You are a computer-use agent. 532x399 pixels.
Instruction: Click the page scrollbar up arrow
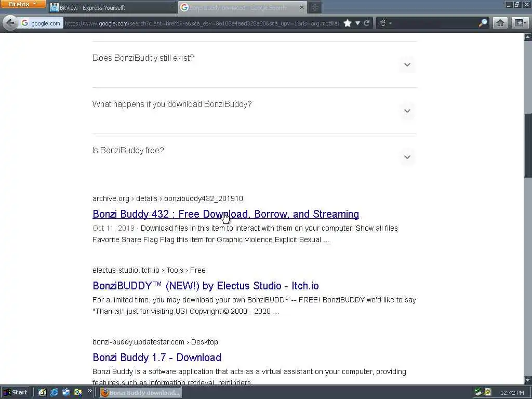click(x=528, y=36)
